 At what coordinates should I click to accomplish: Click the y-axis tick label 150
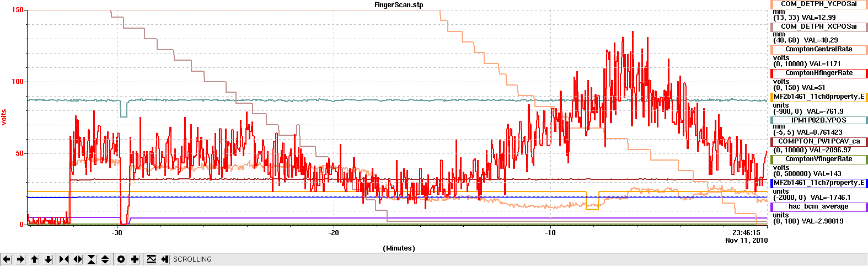[x=17, y=10]
